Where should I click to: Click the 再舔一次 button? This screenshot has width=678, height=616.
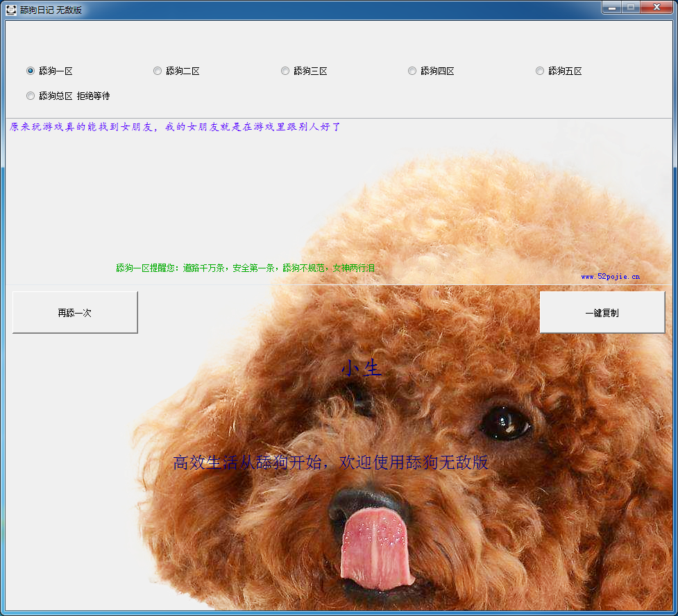75,313
